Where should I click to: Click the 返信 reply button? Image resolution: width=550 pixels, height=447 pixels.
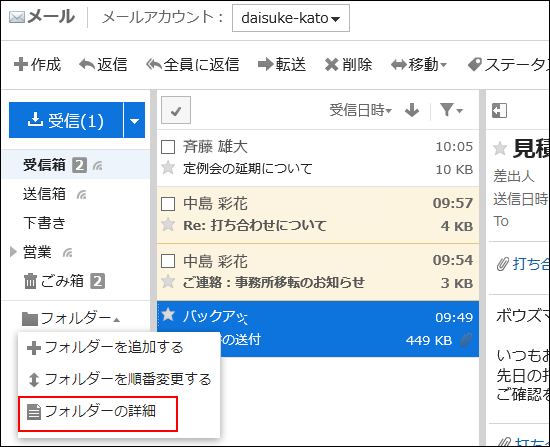(103, 65)
